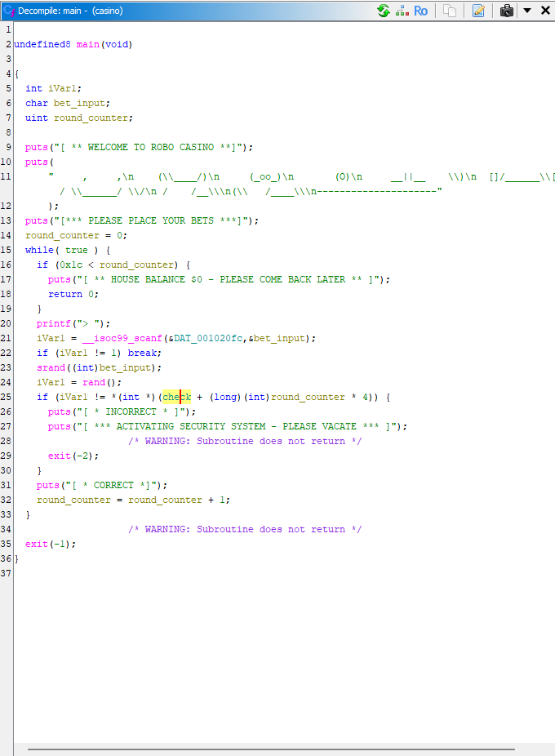Click the 'uint' type on line 7
The width and height of the screenshot is (555, 756).
click(x=37, y=118)
